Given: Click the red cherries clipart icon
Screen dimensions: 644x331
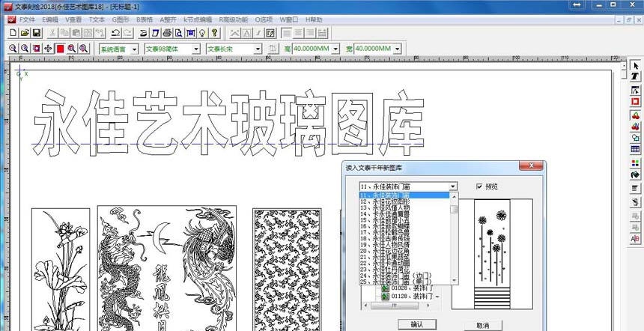Looking at the screenshot, I should 635,115.
